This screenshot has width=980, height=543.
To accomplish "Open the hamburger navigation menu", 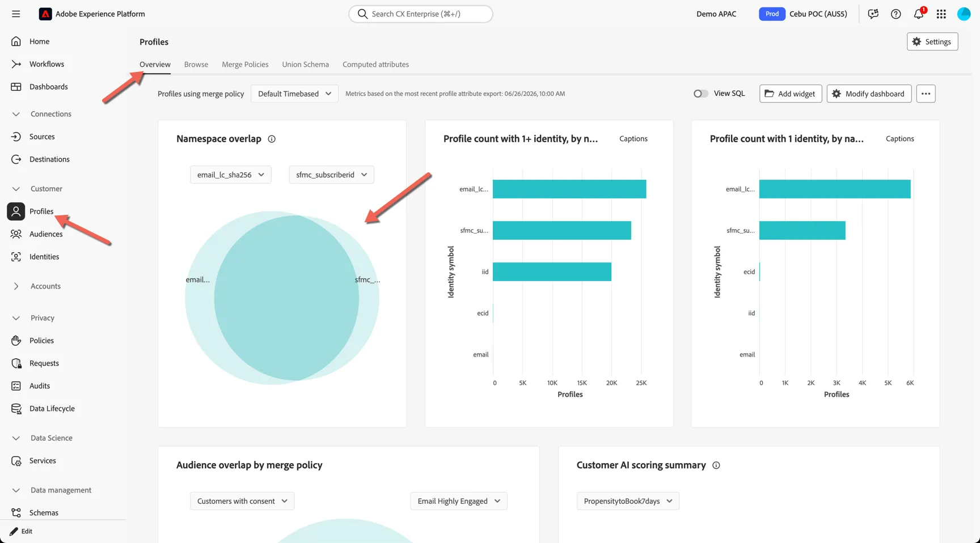I will coord(16,14).
